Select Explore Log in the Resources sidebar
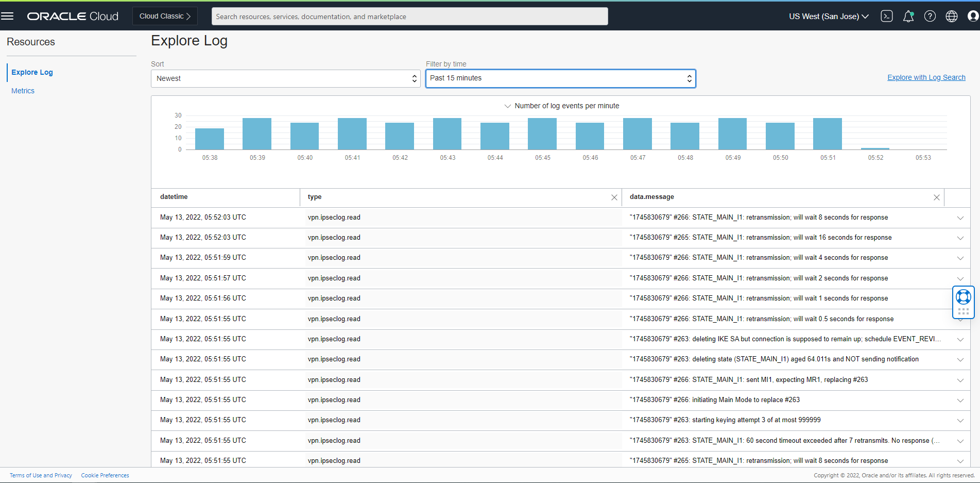The image size is (980, 483). (32, 72)
